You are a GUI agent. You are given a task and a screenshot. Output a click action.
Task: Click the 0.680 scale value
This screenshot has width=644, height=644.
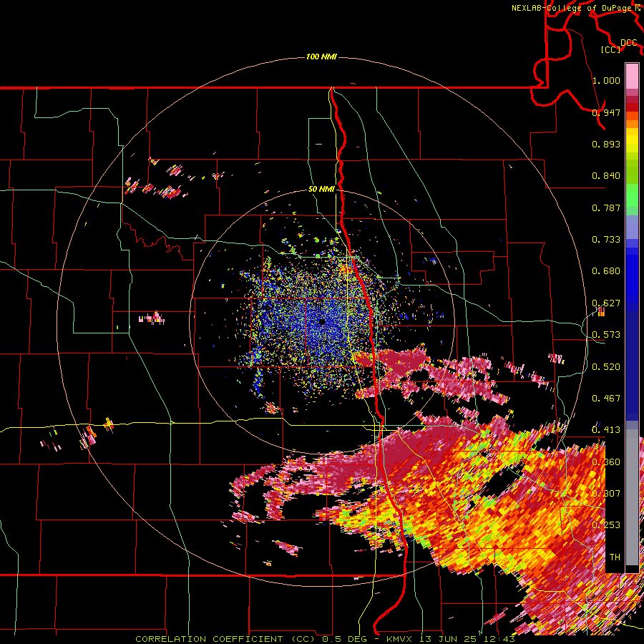(x=606, y=271)
